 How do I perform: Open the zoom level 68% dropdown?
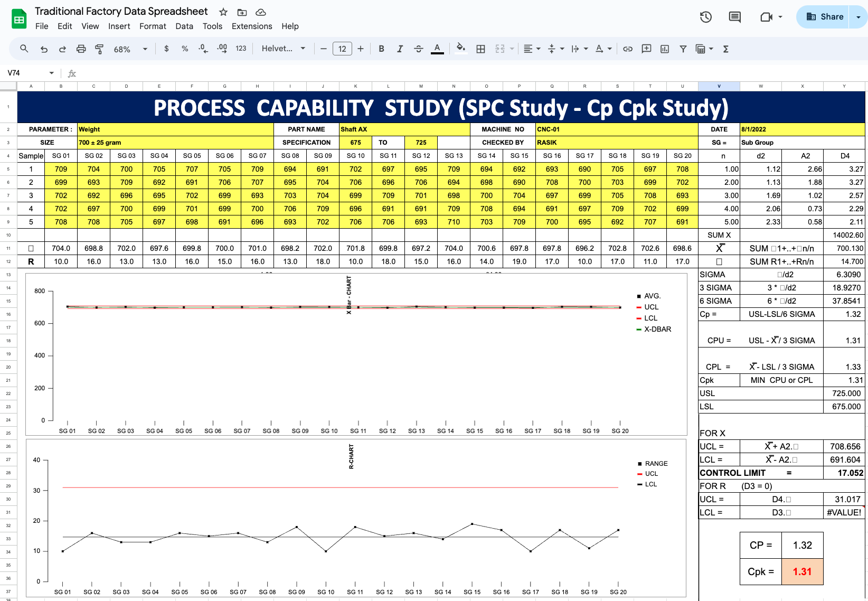coord(130,49)
